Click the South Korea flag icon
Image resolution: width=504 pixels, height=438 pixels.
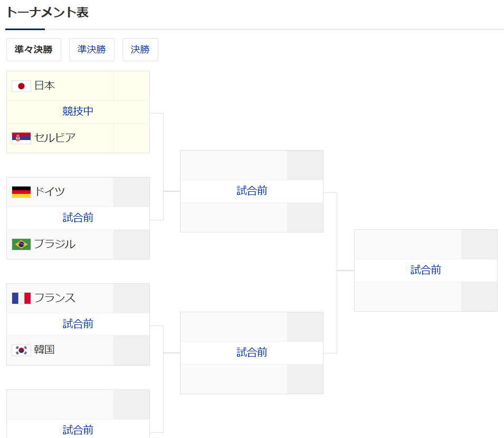21,350
